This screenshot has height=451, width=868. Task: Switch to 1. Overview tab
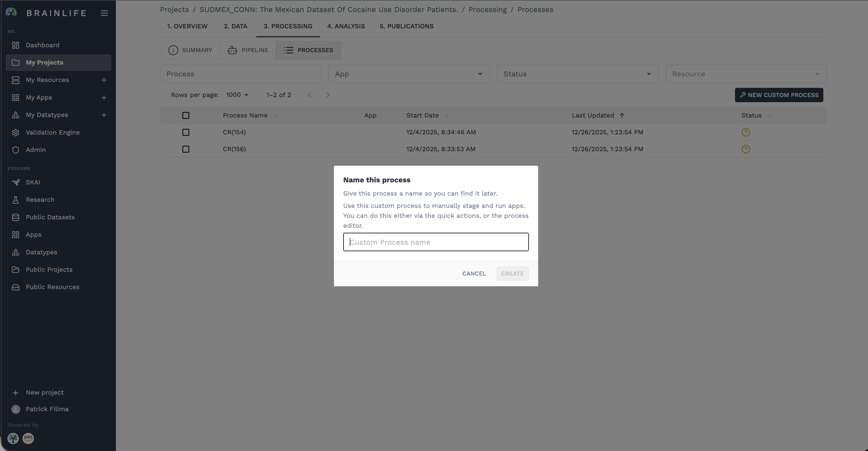click(187, 26)
